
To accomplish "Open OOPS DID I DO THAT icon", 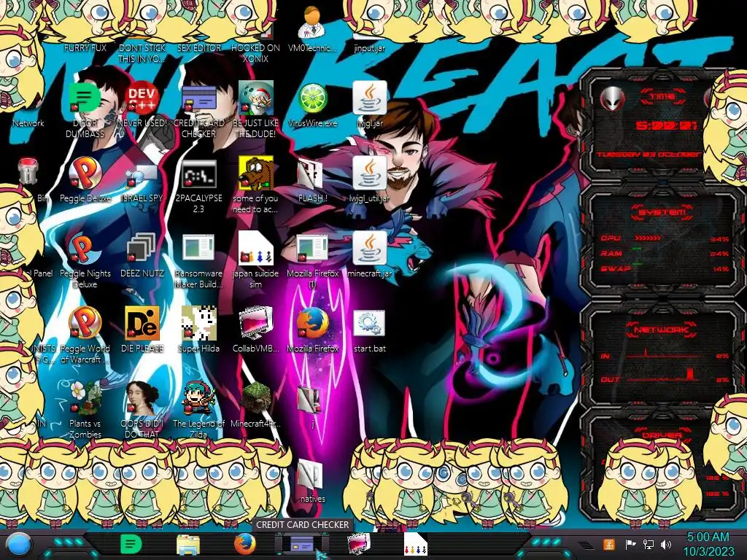I will coord(142,410).
